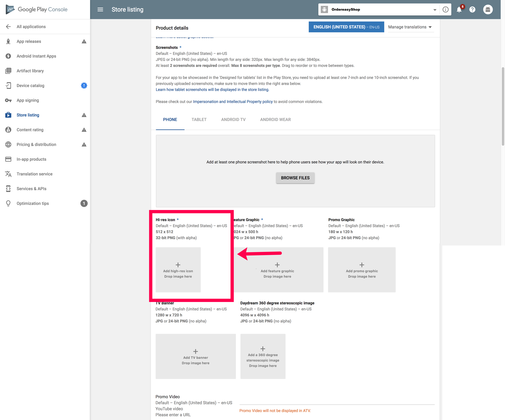
Task: Click Add high-res icon drop area
Action: (x=178, y=270)
